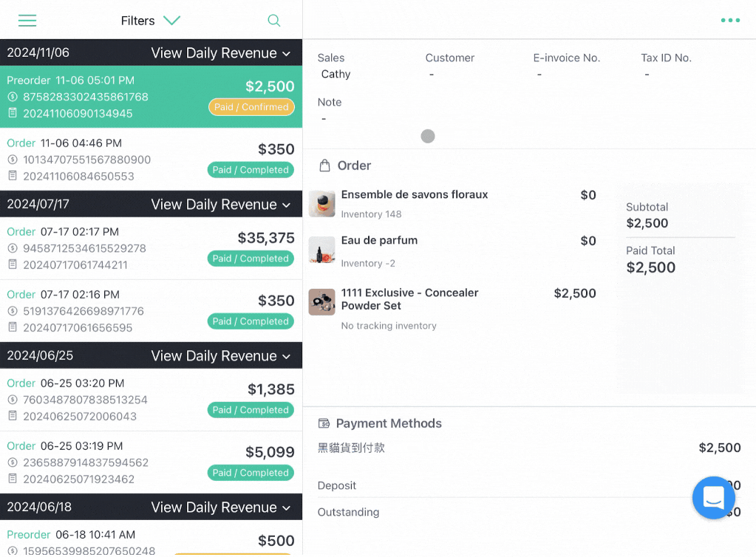
Task: Select the $35,375 order from 07-17
Action: 151,248
